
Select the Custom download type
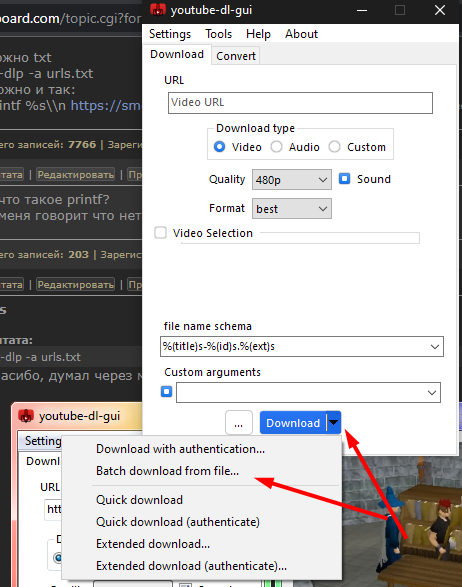click(x=334, y=147)
